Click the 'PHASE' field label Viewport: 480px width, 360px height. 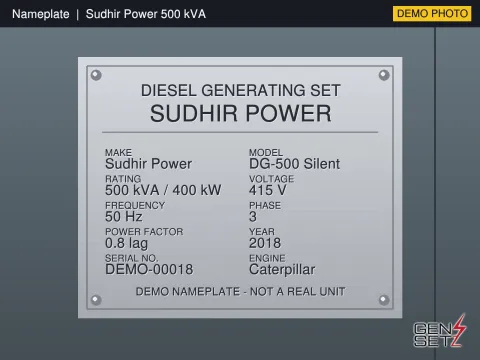[265, 205]
